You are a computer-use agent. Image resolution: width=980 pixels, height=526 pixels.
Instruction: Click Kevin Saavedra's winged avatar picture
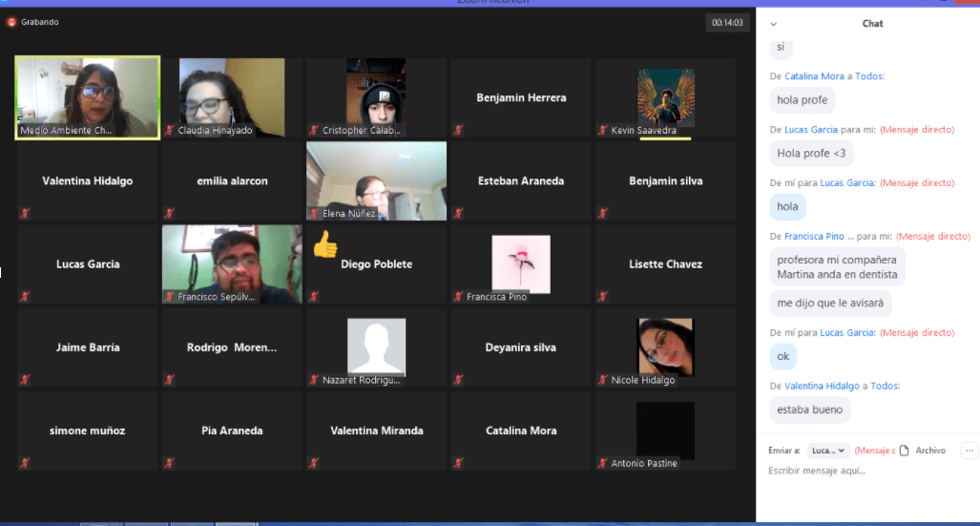(666, 97)
